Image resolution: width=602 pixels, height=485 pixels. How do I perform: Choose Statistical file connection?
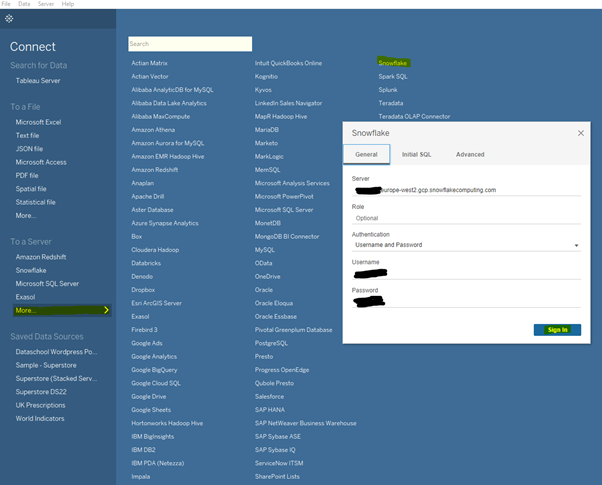pos(35,202)
